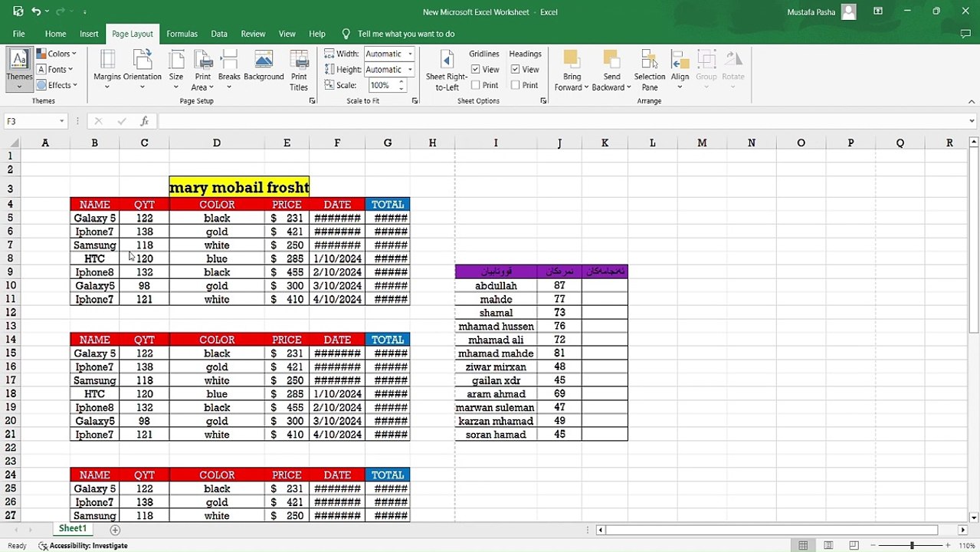Screen dimensions: 980x552
Task: Select the 'mary mobail frosht' title cell
Action: click(239, 187)
